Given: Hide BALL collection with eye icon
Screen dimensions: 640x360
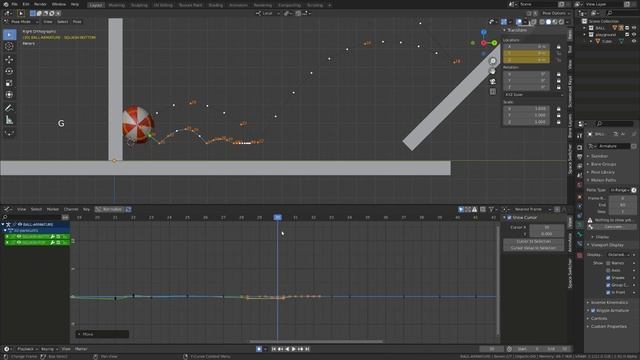Looking at the screenshot, I should point(634,28).
